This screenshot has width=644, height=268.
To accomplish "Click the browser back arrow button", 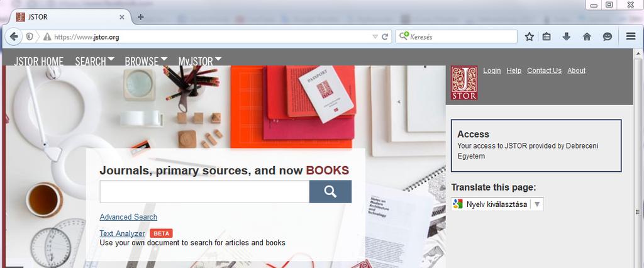I will click(14, 36).
